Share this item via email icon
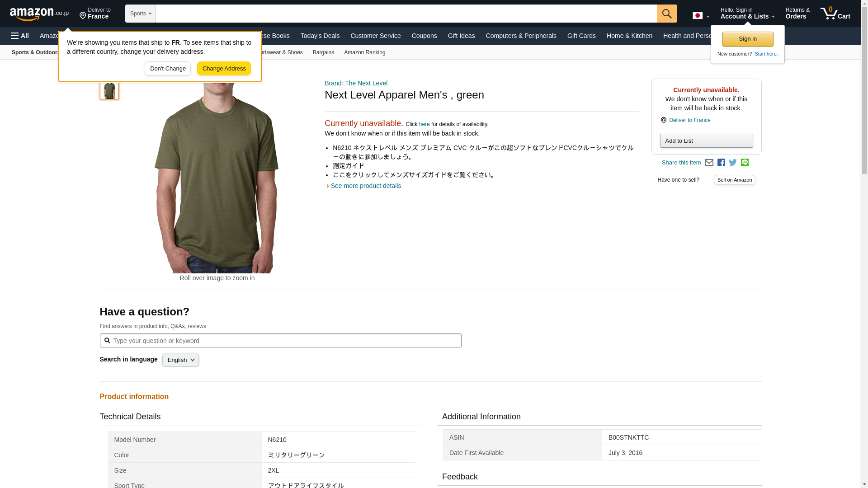The height and width of the screenshot is (488, 868). tap(709, 163)
